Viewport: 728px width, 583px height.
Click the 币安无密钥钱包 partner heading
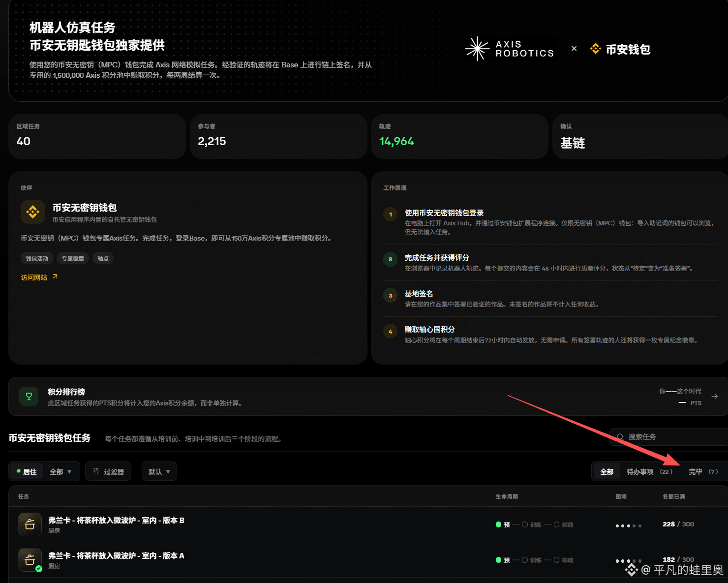click(x=85, y=208)
